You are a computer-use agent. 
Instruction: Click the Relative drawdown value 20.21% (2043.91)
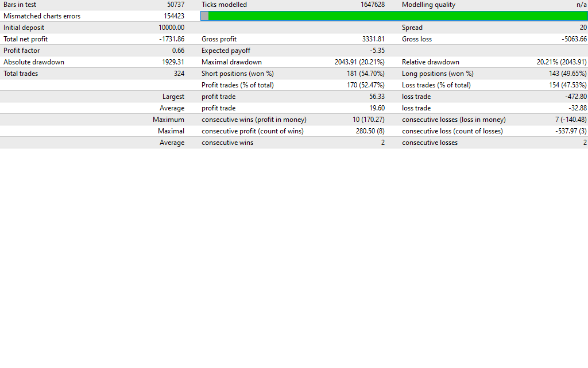click(x=562, y=62)
